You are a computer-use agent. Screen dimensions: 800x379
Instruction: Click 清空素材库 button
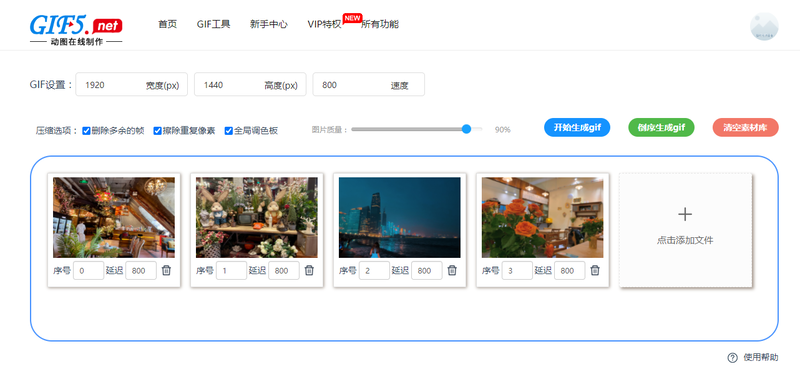tap(745, 128)
